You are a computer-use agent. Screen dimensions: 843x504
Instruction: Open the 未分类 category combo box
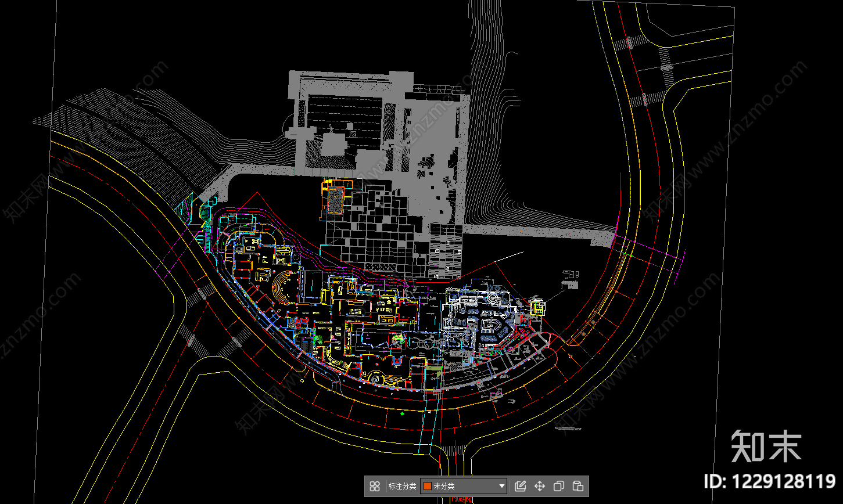click(464, 486)
